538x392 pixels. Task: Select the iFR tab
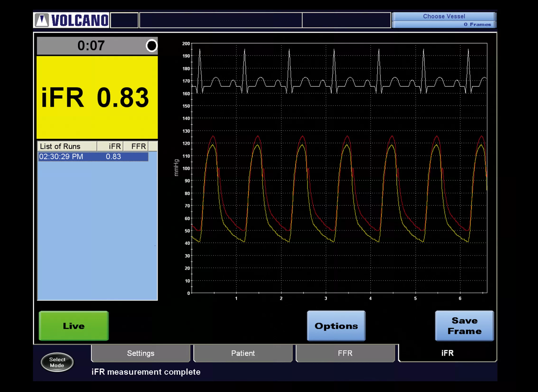coord(447,353)
